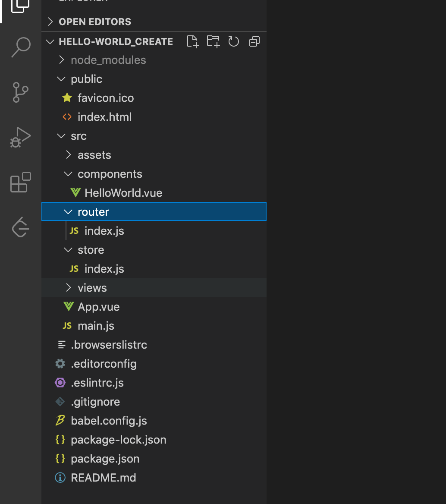Expand the views folder
The height and width of the screenshot is (504, 446).
[x=92, y=288]
